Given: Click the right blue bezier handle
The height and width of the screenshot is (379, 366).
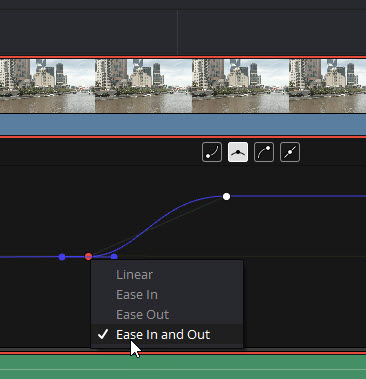Looking at the screenshot, I should [x=114, y=257].
